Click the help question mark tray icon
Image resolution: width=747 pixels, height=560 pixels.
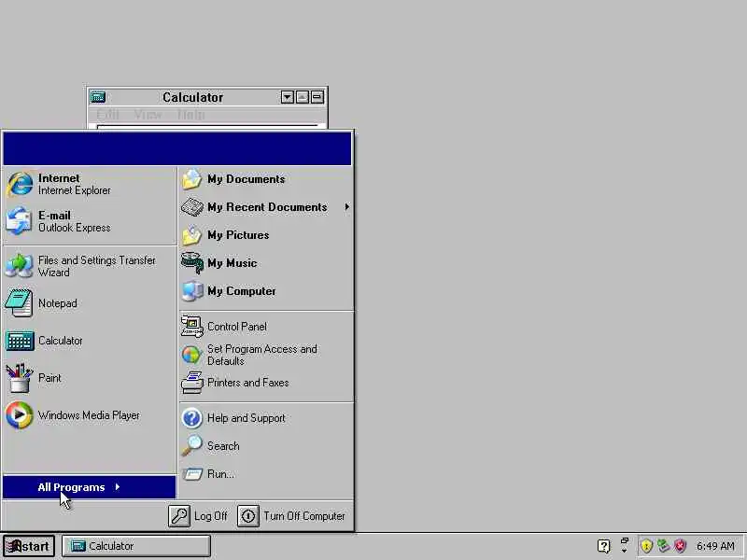coord(603,546)
